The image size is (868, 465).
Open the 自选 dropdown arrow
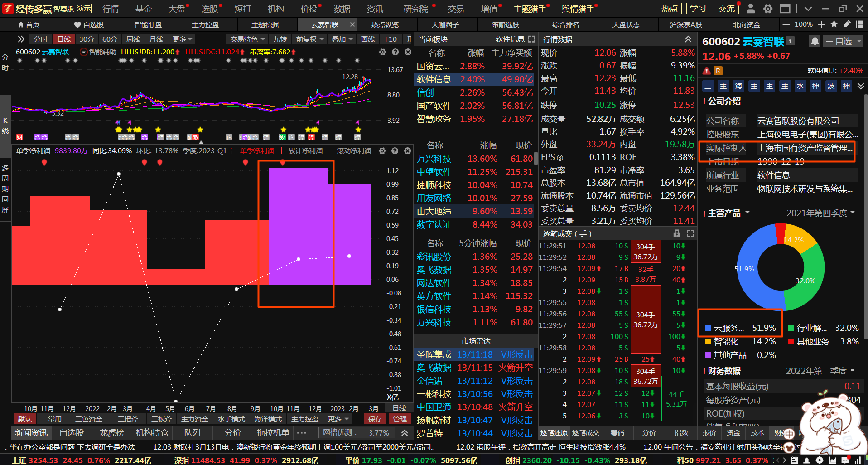click(859, 41)
